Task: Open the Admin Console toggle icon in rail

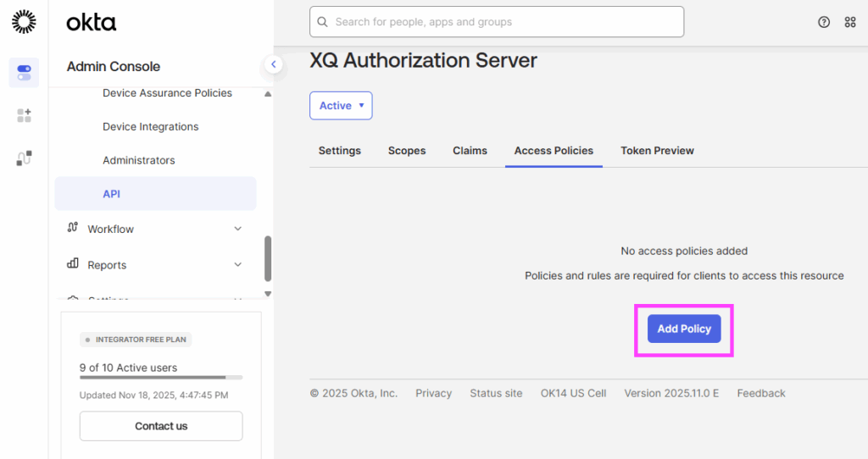Action: 24,73
